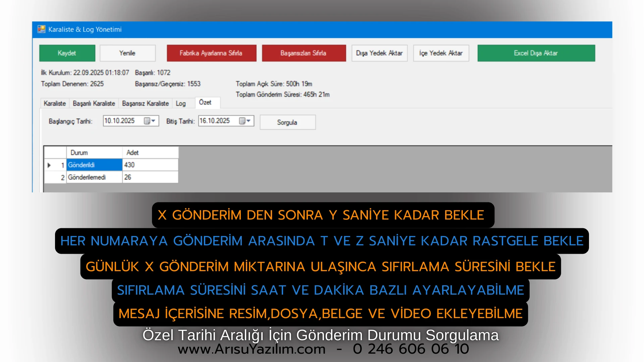The image size is (644, 362).
Task: Expand the end date picker dropdown arrow
Action: tap(249, 121)
